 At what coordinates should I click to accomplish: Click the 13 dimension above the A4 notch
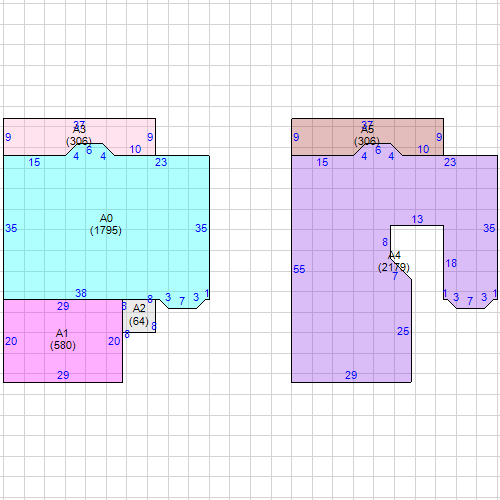coord(417,219)
